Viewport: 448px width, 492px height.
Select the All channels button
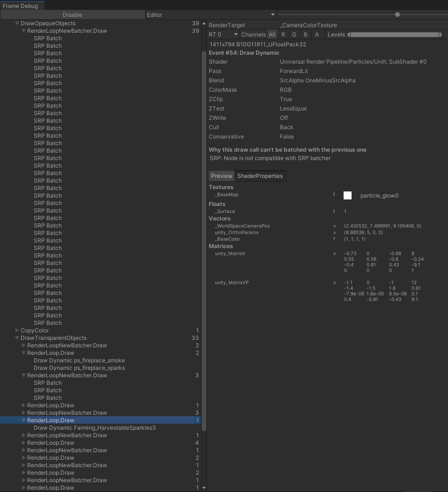pyautogui.click(x=272, y=34)
